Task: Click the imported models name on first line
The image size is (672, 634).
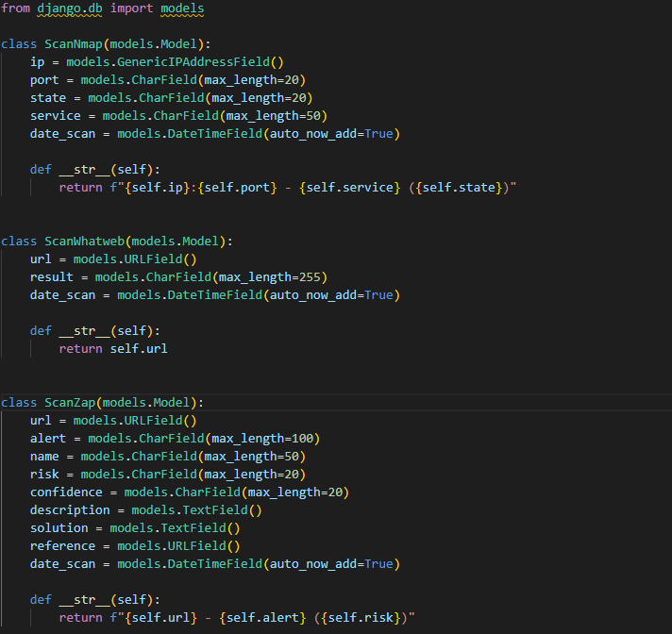Action: pos(181,8)
